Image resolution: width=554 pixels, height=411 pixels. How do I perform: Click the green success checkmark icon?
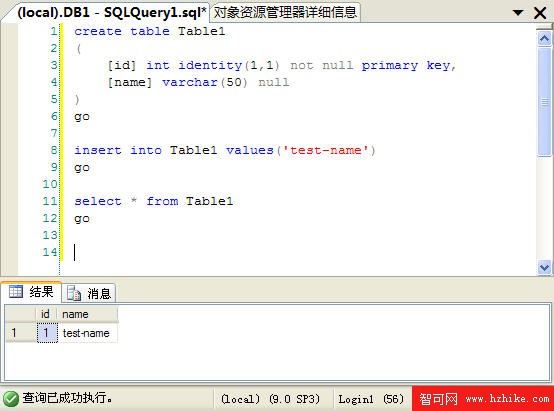coord(11,399)
